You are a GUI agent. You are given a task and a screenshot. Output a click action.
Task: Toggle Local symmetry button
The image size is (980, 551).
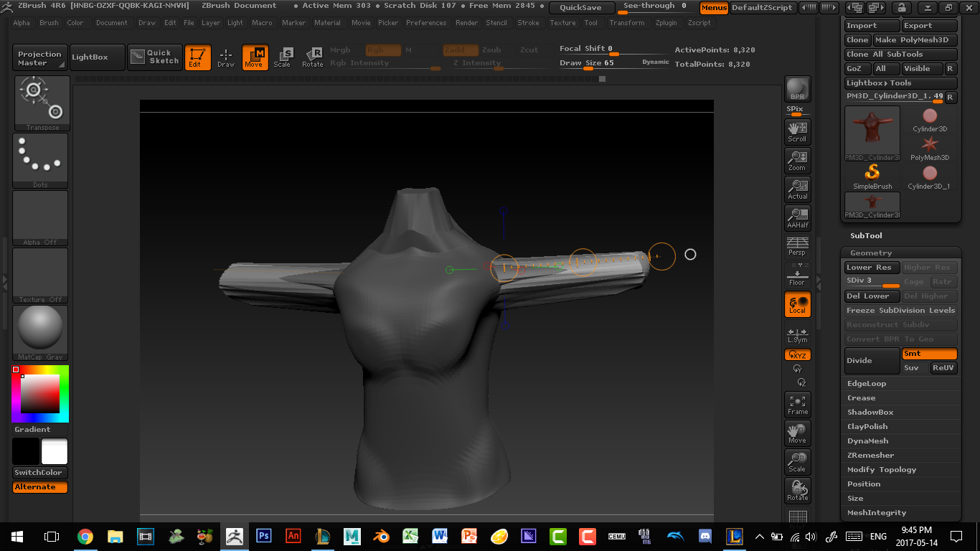pos(797,304)
